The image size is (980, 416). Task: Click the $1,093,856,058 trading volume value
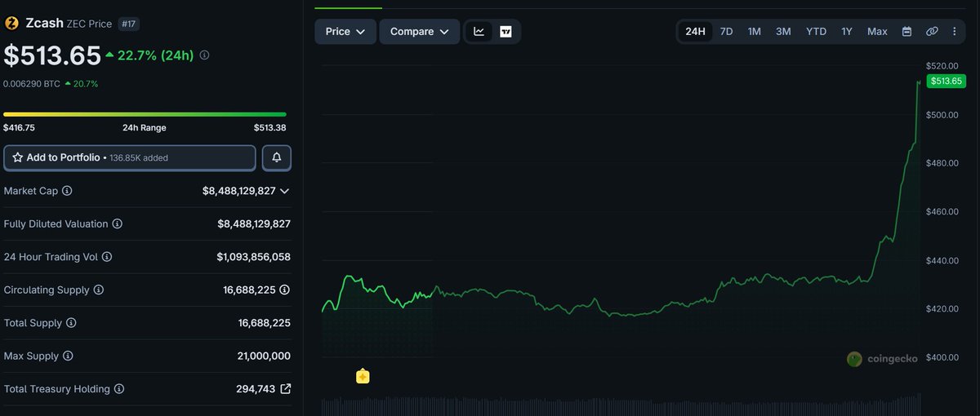[253, 257]
